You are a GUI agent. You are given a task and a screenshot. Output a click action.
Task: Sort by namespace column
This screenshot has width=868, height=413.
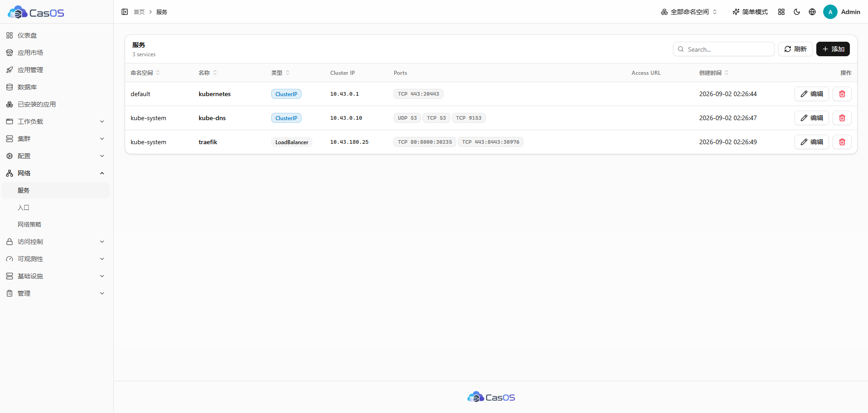145,73
